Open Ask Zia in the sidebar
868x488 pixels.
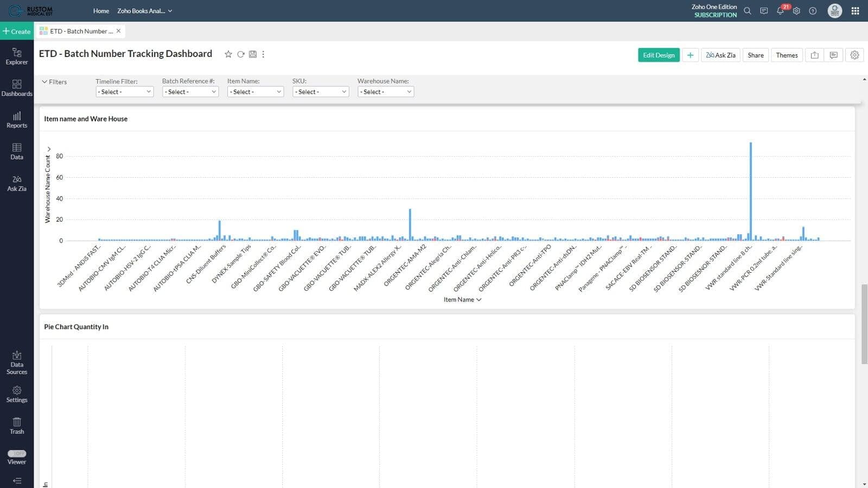(17, 183)
